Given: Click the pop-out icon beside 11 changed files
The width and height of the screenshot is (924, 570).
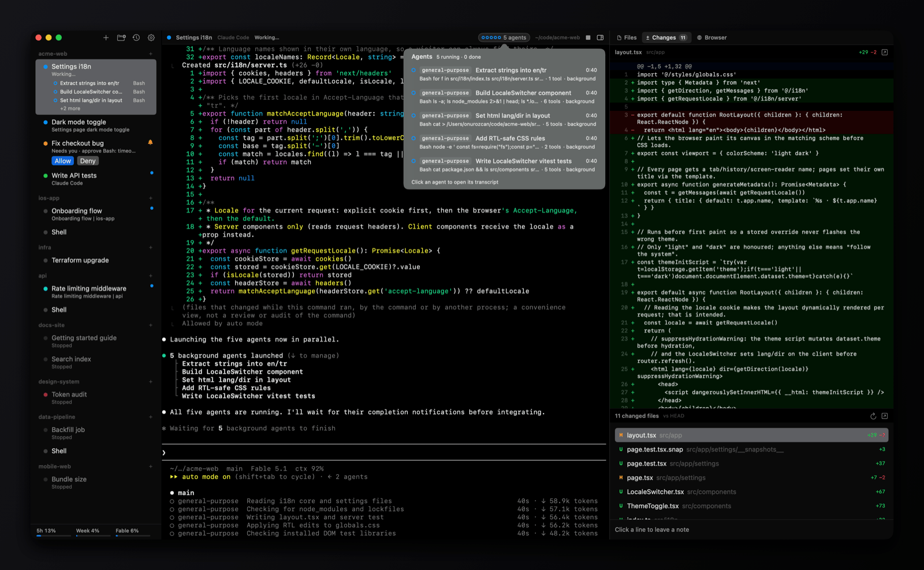Looking at the screenshot, I should pyautogui.click(x=884, y=416).
